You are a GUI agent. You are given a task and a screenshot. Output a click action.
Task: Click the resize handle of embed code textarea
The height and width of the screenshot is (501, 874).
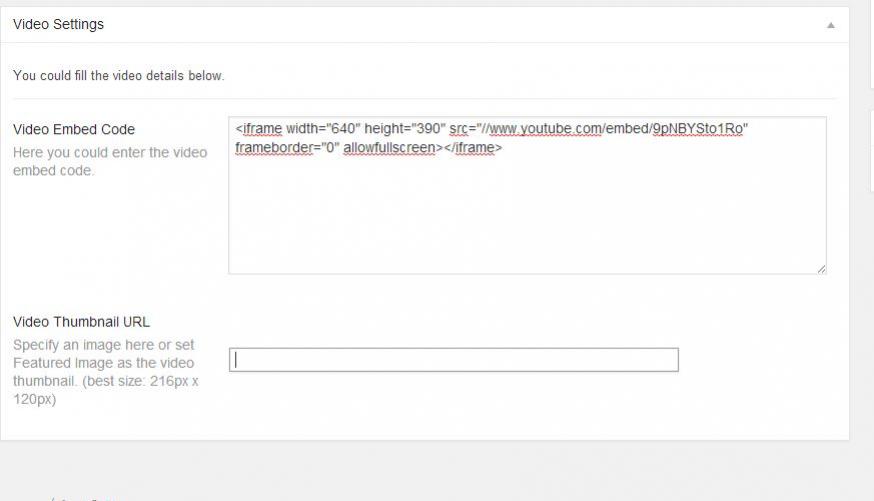(821, 269)
